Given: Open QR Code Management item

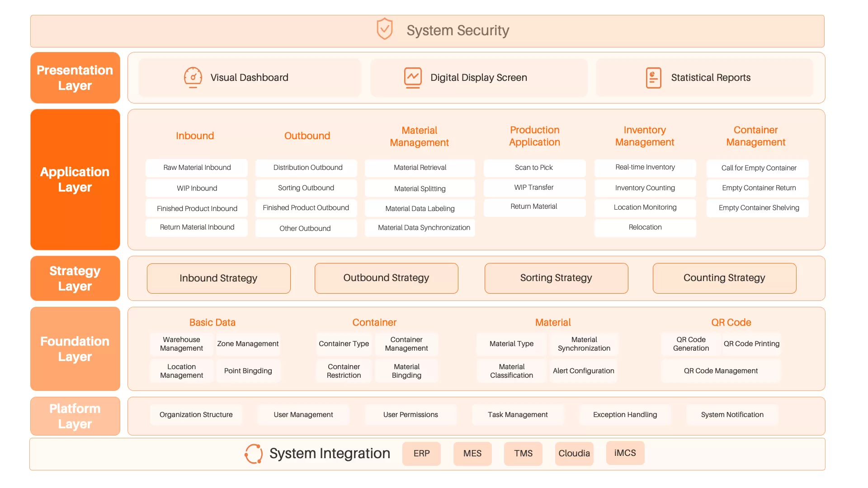Looking at the screenshot, I should [x=721, y=371].
